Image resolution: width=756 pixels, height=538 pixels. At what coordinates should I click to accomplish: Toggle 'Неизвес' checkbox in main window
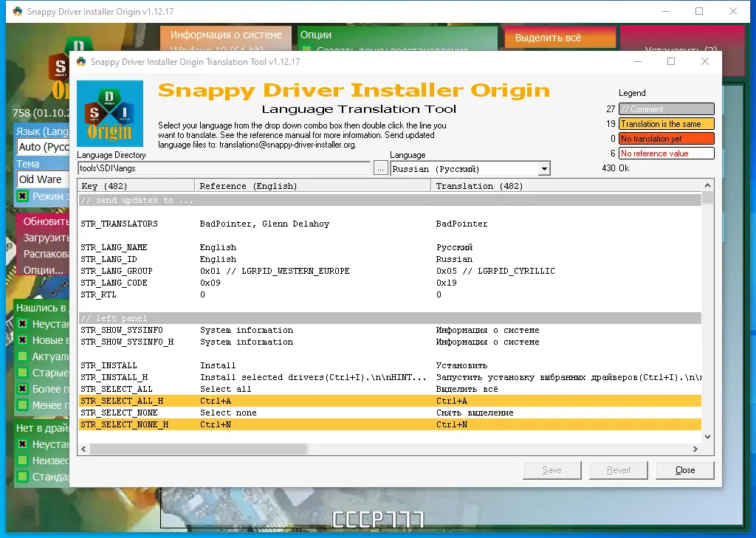(x=22, y=461)
